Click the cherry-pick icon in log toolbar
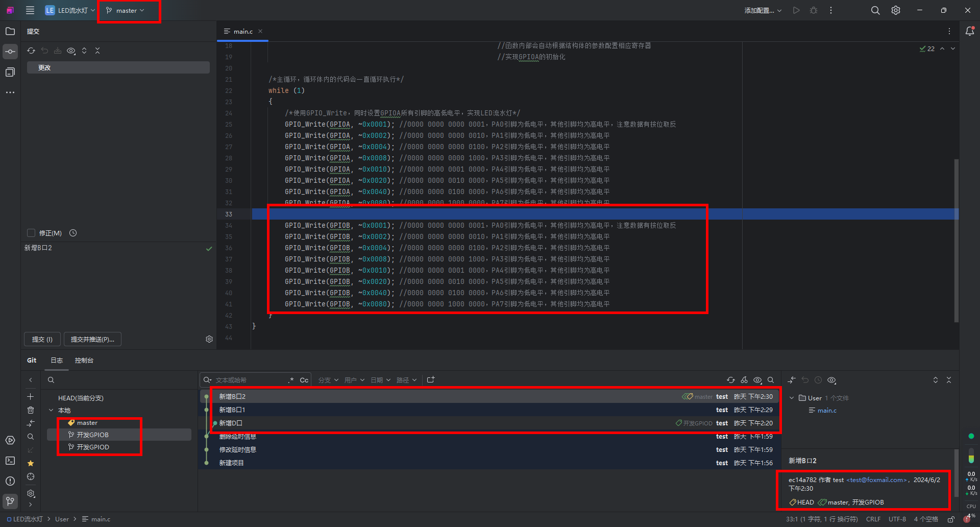 pyautogui.click(x=744, y=380)
